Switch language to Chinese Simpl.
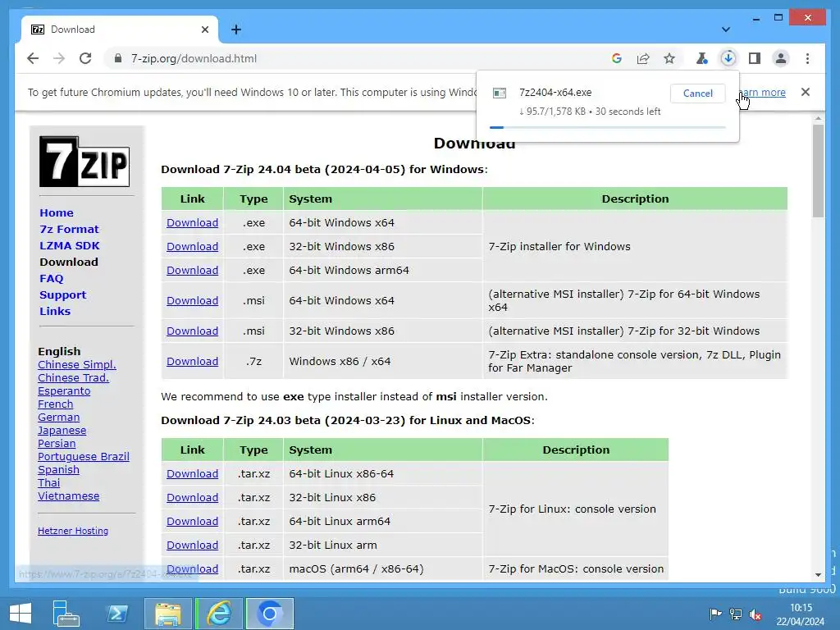Viewport: 840px width, 630px height. tap(76, 365)
